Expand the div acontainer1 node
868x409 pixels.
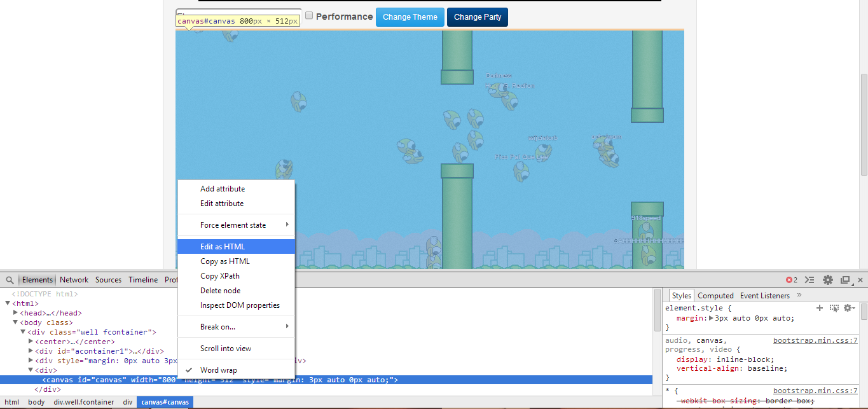tap(31, 351)
